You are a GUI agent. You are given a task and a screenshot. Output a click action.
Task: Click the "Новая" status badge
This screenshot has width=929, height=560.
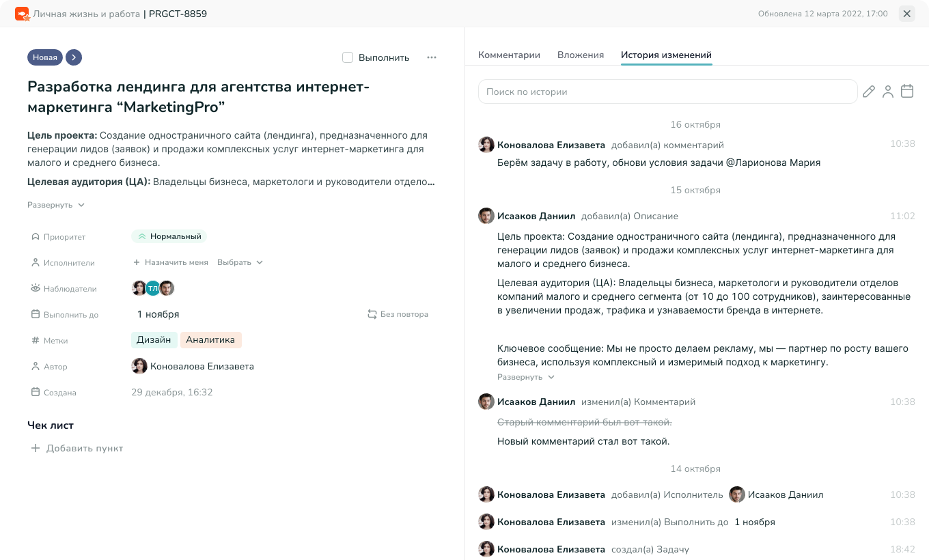click(x=45, y=57)
